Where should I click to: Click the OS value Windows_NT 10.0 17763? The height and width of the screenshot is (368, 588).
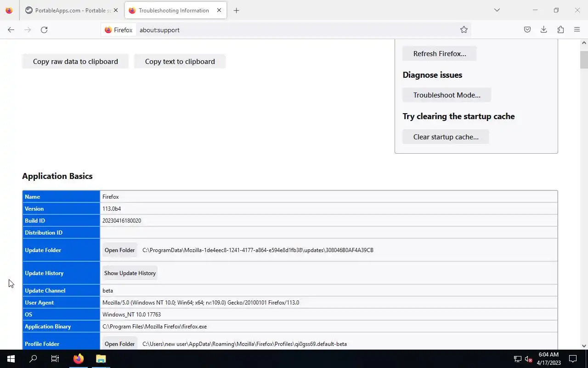coord(131,315)
